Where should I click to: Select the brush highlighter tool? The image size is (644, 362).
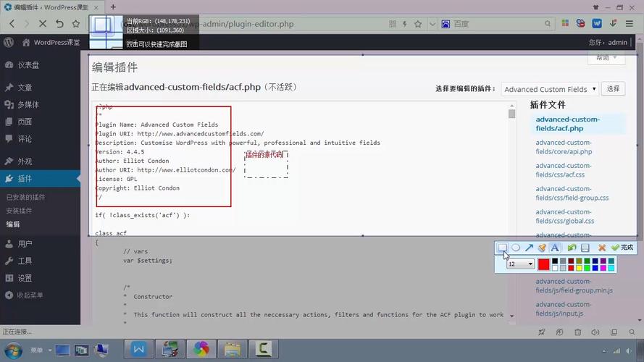542,248
